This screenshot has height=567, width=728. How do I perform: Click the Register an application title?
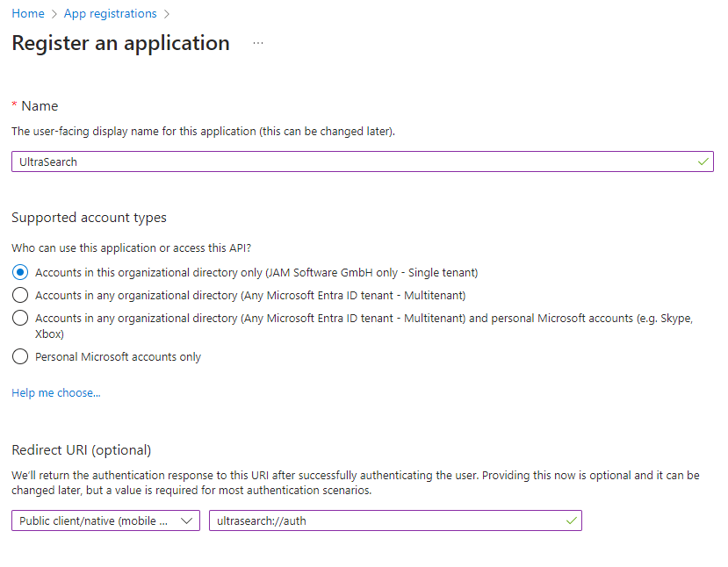(120, 43)
